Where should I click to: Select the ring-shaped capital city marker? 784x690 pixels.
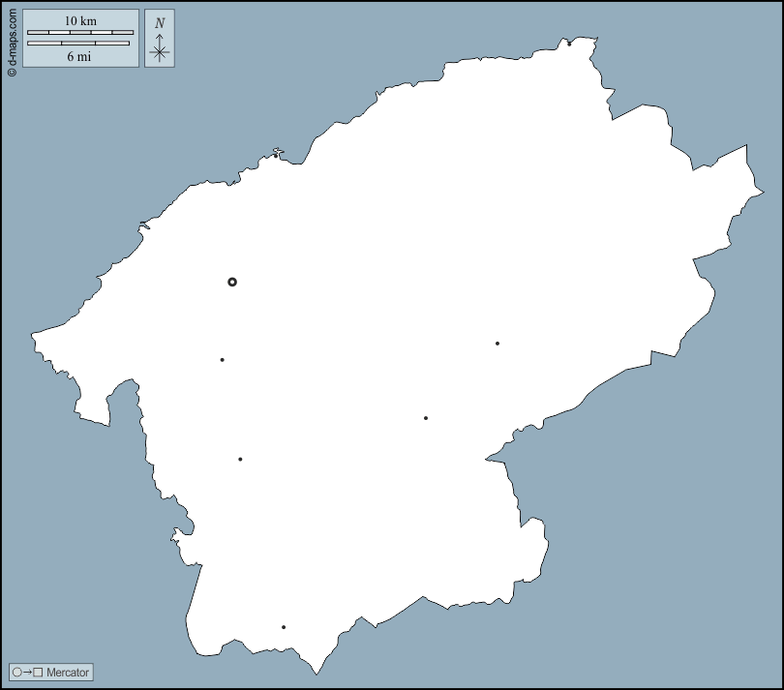tap(232, 282)
